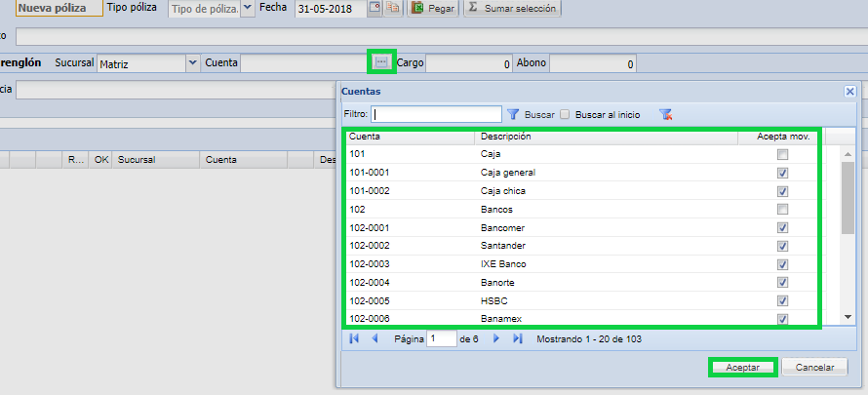This screenshot has height=395, width=868.
Task: Expand the Tipo de póliza dropdown
Action: 247,9
